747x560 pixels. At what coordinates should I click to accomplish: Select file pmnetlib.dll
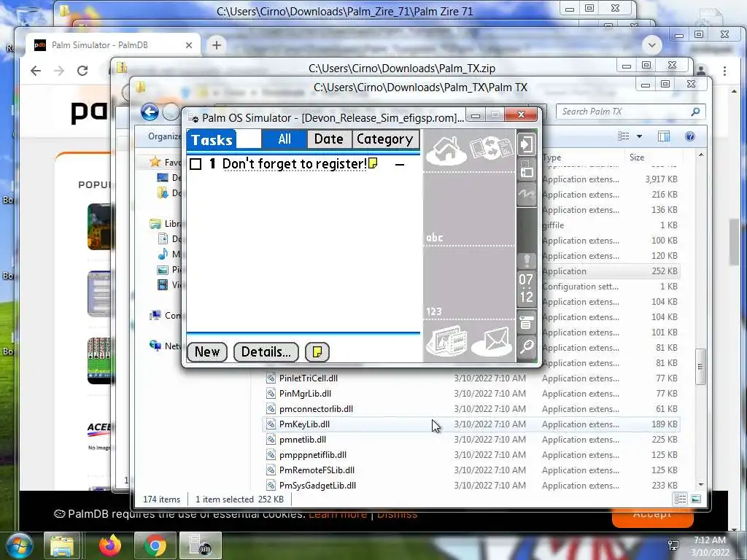303,439
